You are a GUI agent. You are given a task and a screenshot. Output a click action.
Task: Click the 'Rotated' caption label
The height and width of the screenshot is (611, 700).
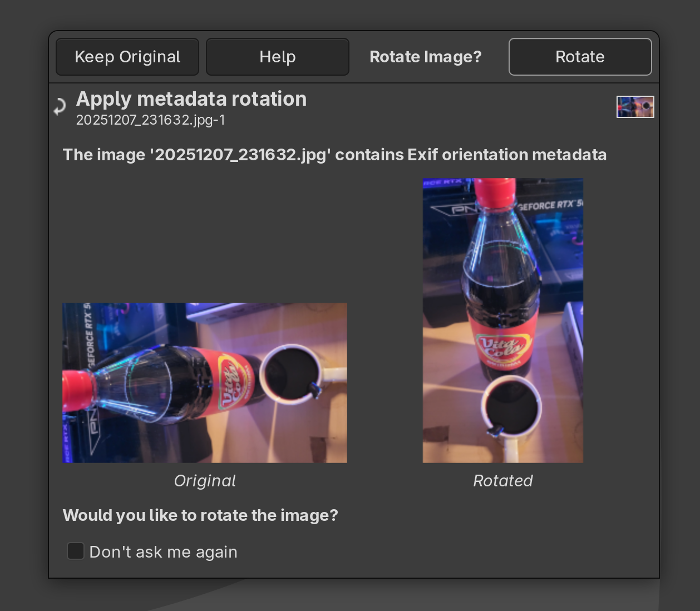click(x=503, y=481)
